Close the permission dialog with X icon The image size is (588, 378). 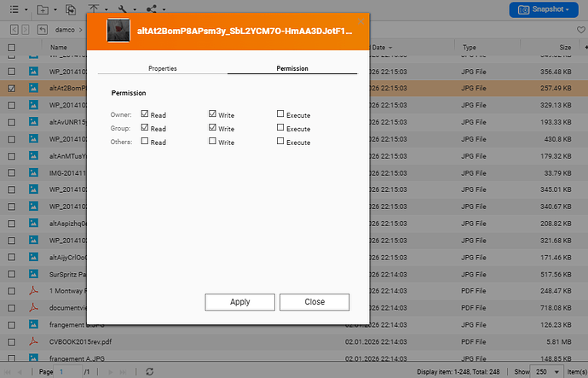coord(361,20)
